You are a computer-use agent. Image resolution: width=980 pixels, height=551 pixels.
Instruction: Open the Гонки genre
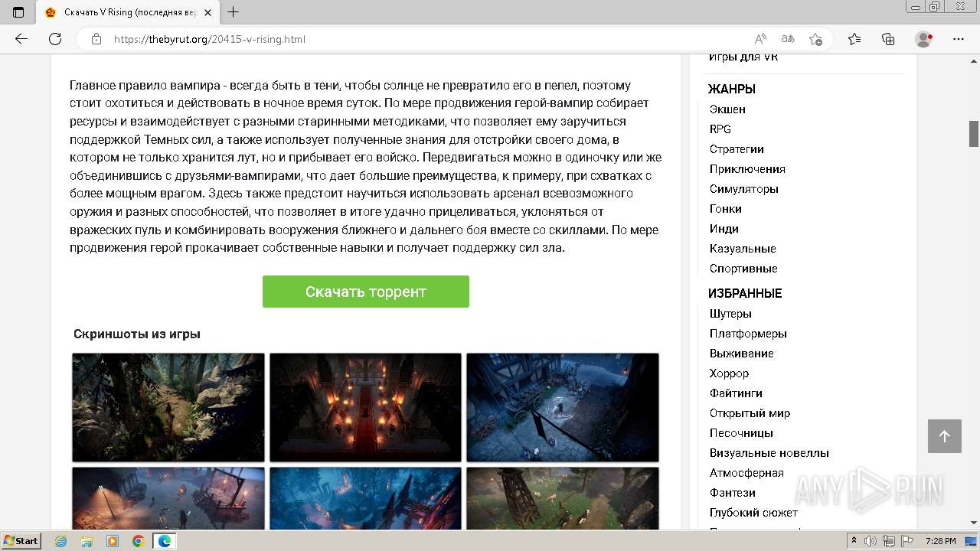(726, 209)
